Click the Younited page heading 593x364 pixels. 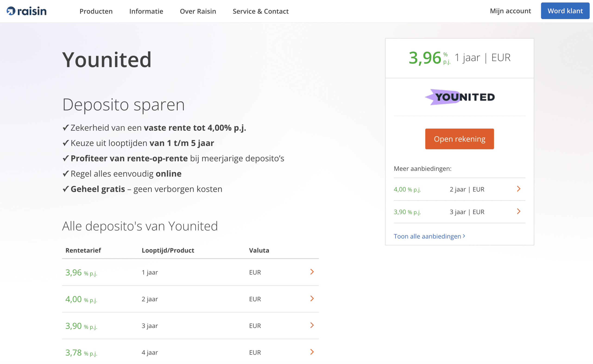[x=107, y=60]
